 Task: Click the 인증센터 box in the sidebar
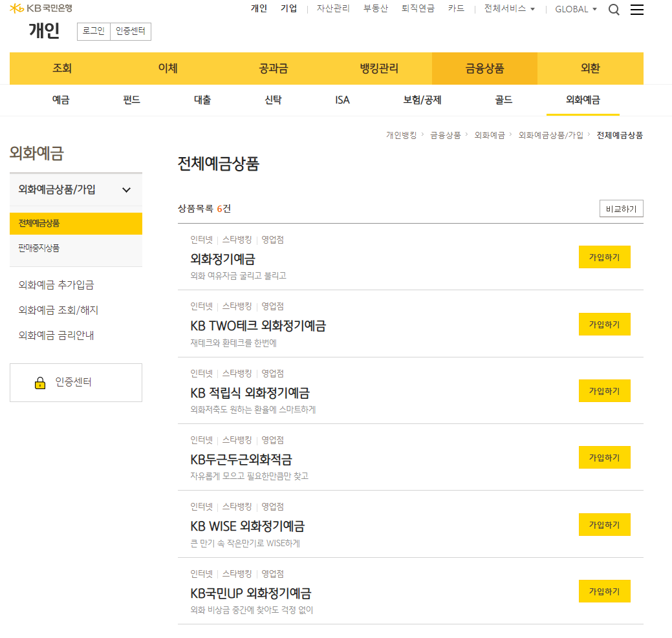click(x=76, y=383)
